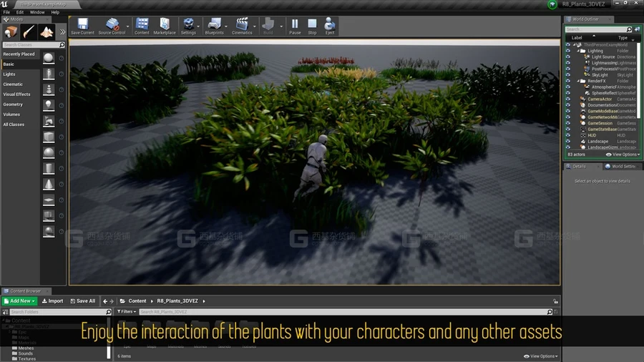Open the Edit menu
Viewport: 644px width, 362px height.
pyautogui.click(x=20, y=12)
